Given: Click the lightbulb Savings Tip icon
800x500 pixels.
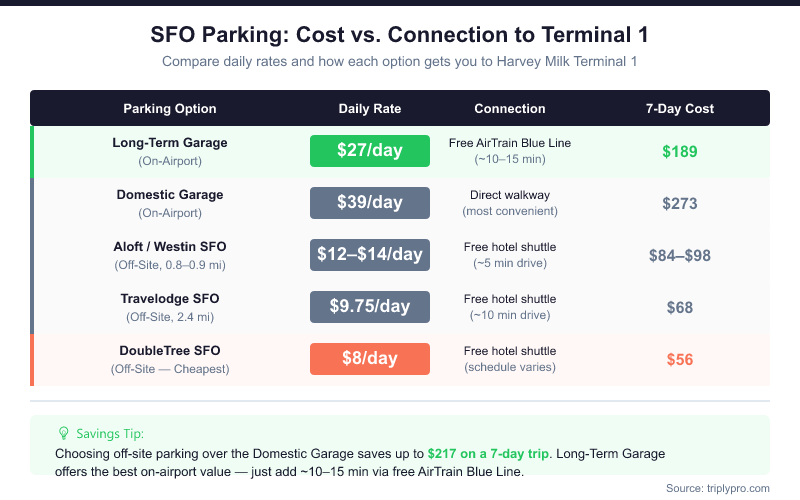Looking at the screenshot, I should click(64, 433).
